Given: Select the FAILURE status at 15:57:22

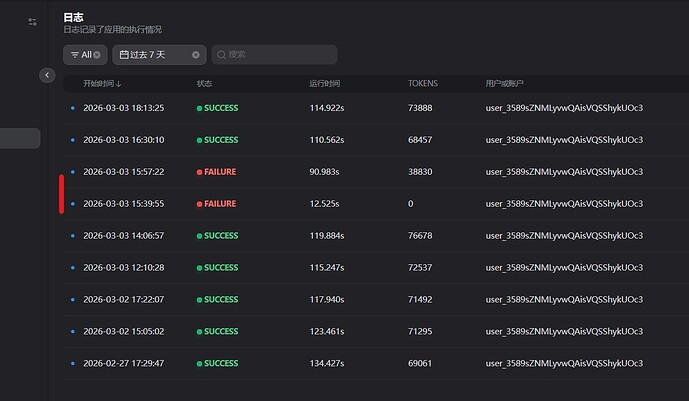Looking at the screenshot, I should pyautogui.click(x=217, y=172).
